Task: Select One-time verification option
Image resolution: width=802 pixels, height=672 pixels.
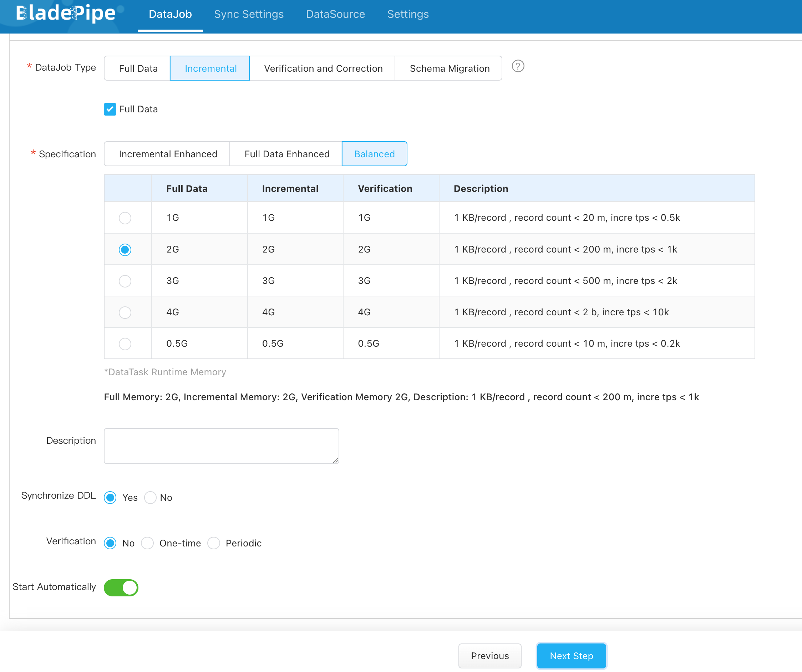Action: click(147, 543)
